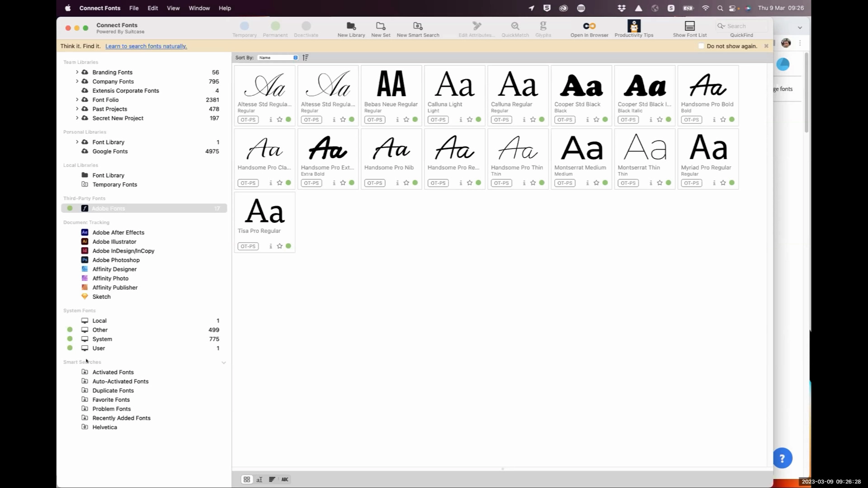
Task: Check the Do not show again box
Action: click(701, 46)
